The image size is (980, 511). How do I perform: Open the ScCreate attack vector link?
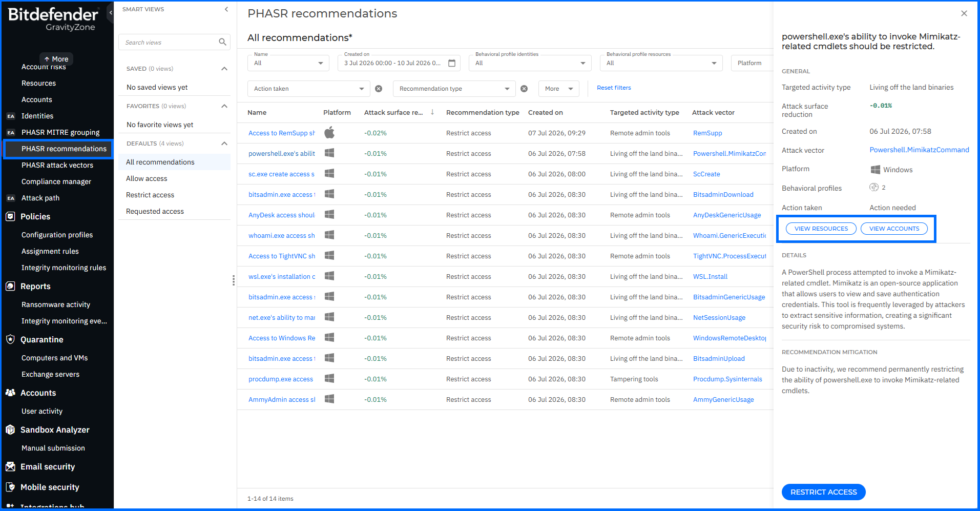[706, 174]
